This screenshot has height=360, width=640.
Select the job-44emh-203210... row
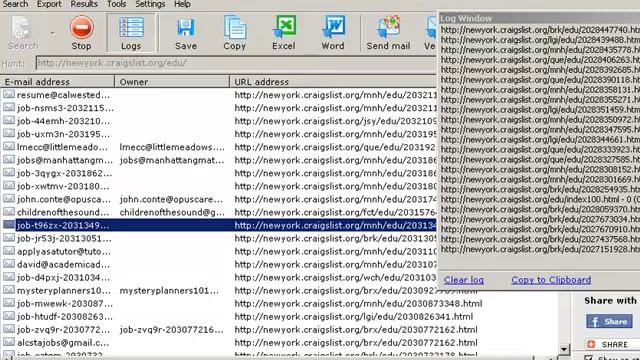point(63,121)
